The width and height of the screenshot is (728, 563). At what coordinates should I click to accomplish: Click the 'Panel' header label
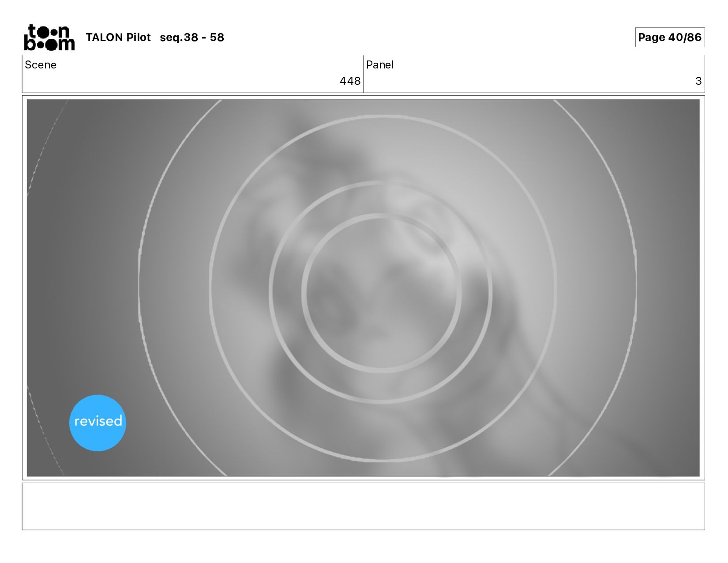(380, 65)
